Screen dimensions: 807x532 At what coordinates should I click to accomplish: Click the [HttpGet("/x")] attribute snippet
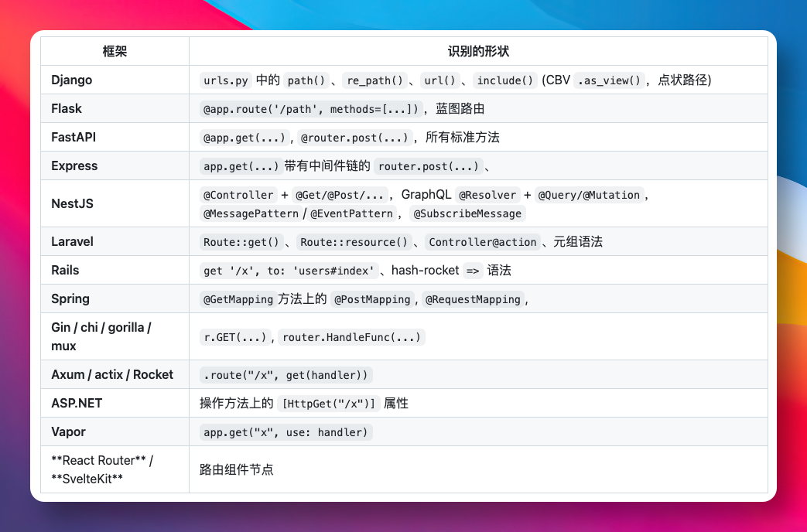328,404
